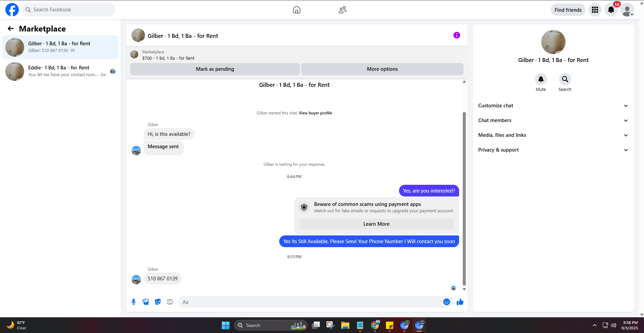Click the Facebook logo
The width and height of the screenshot is (644, 333).
point(12,10)
